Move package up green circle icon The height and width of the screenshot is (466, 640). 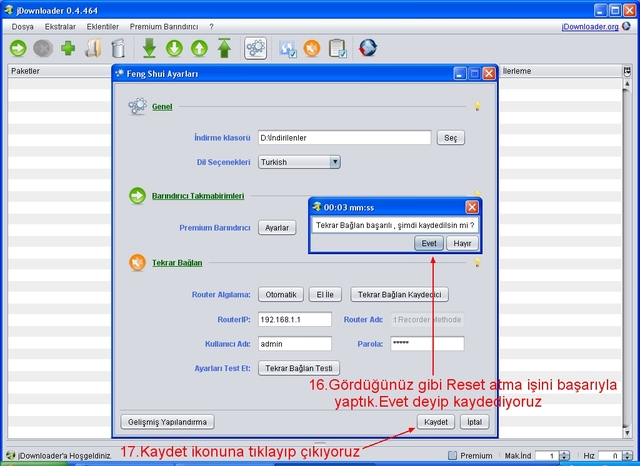199,48
